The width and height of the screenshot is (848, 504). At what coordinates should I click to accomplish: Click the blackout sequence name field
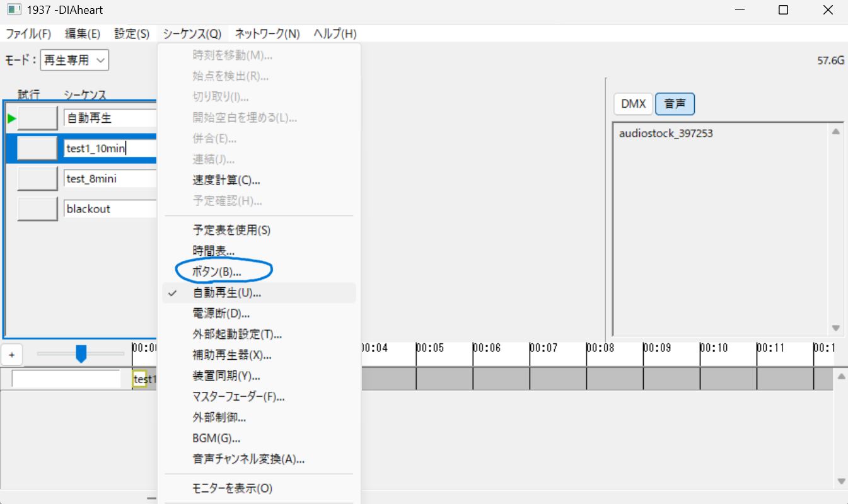tap(110, 209)
